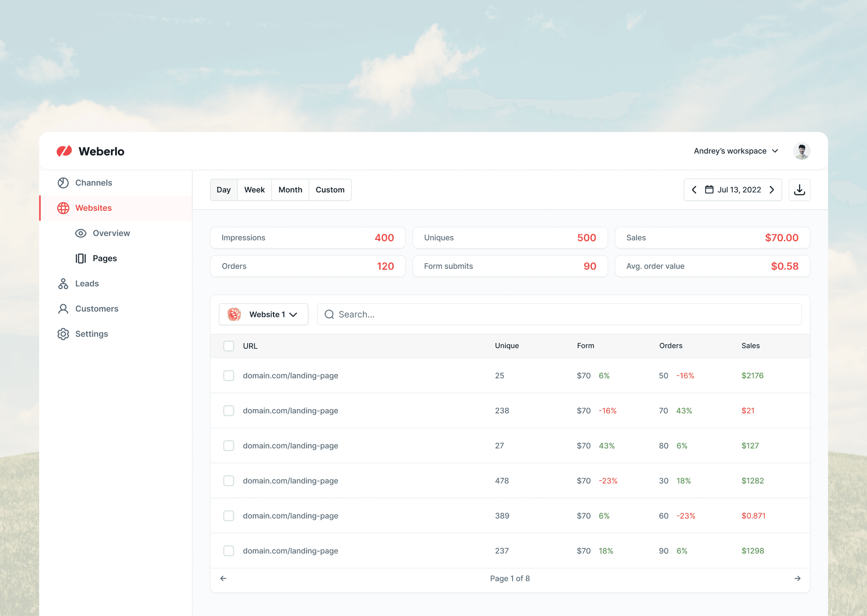This screenshot has height=616, width=867.
Task: Click in the Search input field
Action: click(x=559, y=314)
